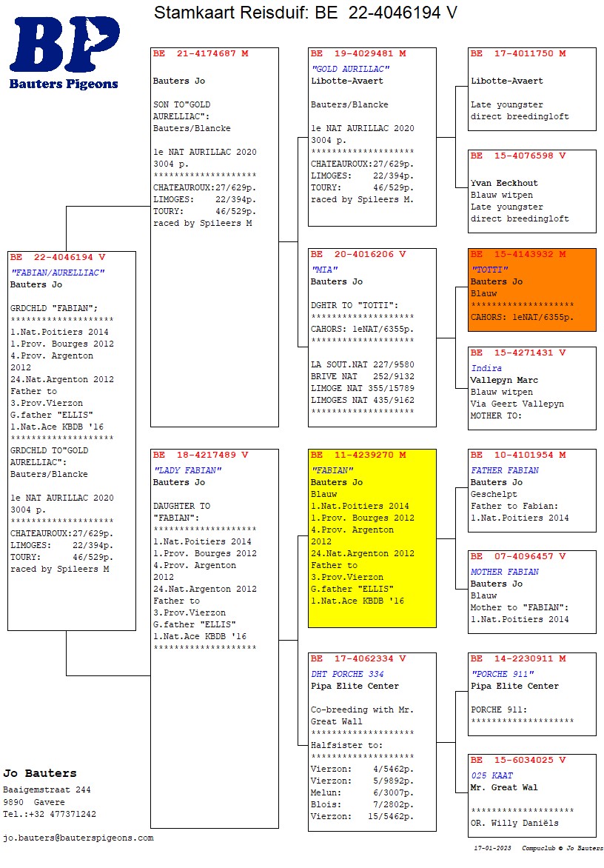The image size is (604, 868).
Task: Click the Bauters Pigeons BP logo
Action: pyautogui.click(x=64, y=52)
